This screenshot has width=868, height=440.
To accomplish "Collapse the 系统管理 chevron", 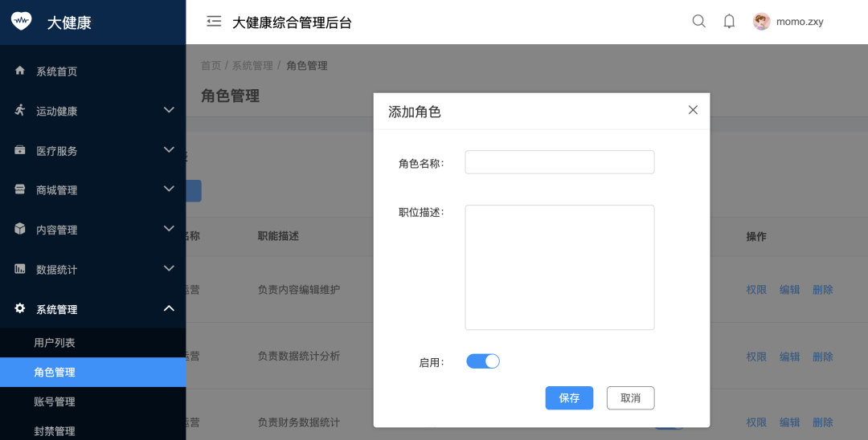I will tap(169, 308).
